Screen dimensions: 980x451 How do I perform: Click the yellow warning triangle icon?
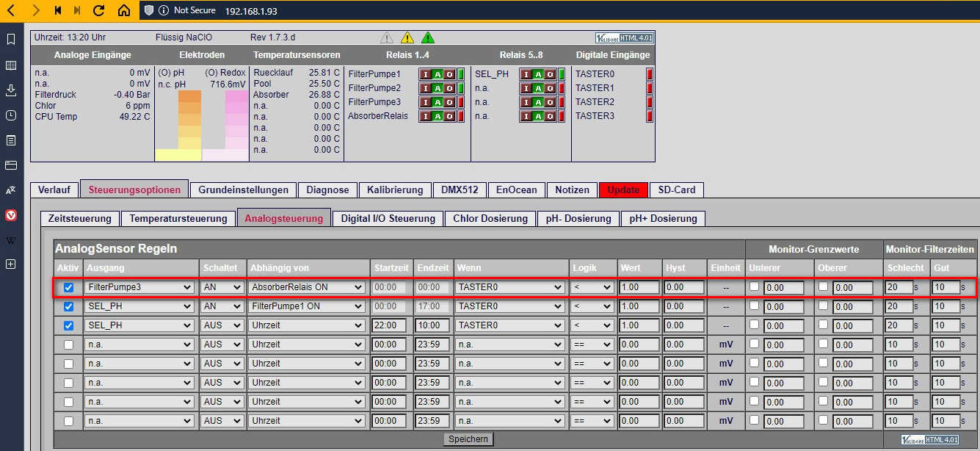click(x=407, y=37)
